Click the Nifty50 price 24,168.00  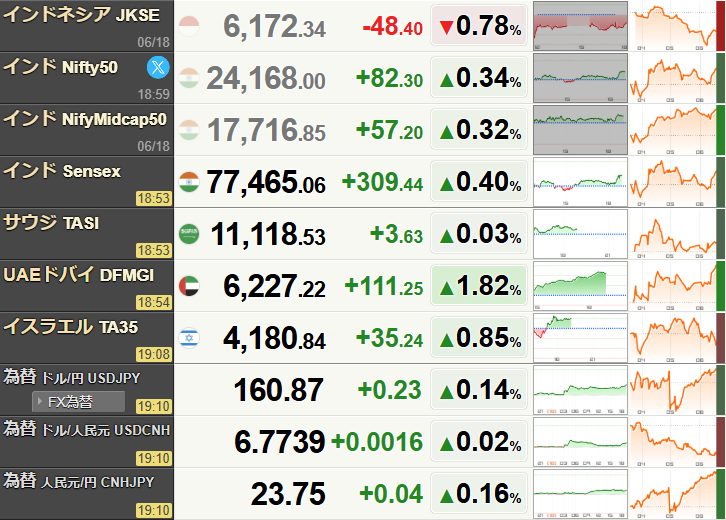coord(266,78)
